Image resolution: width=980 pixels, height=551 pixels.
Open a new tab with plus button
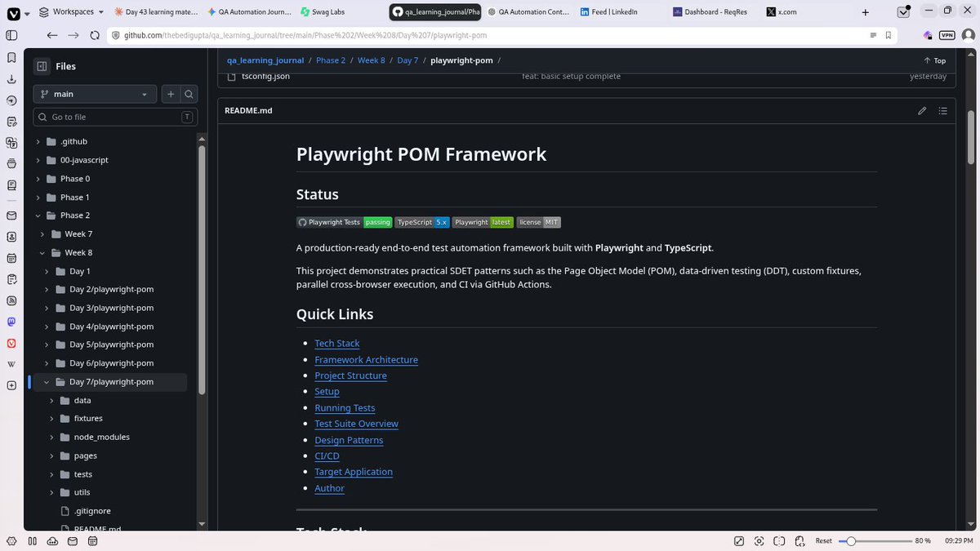(x=866, y=12)
